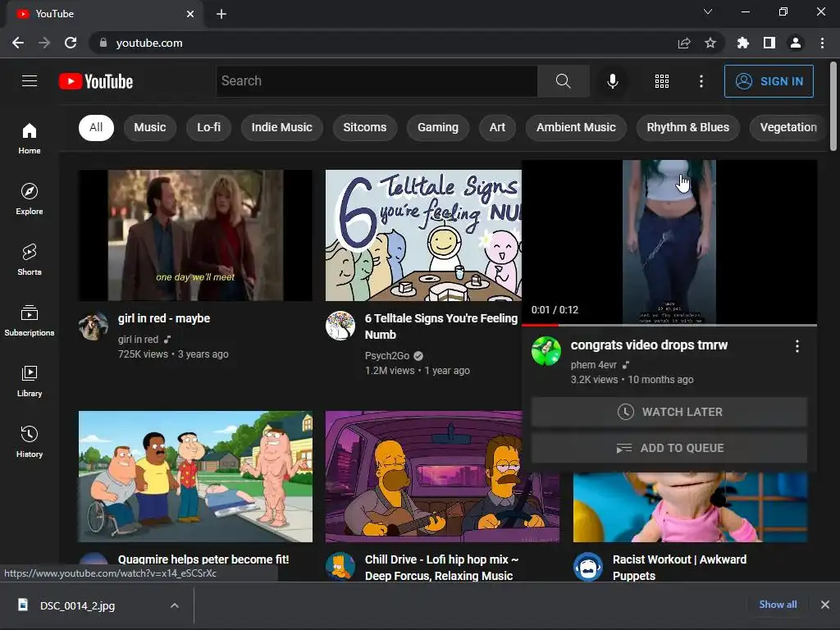Screen dimensions: 840x630
Task: Open the Chrome three-dot menu
Action: point(822,43)
